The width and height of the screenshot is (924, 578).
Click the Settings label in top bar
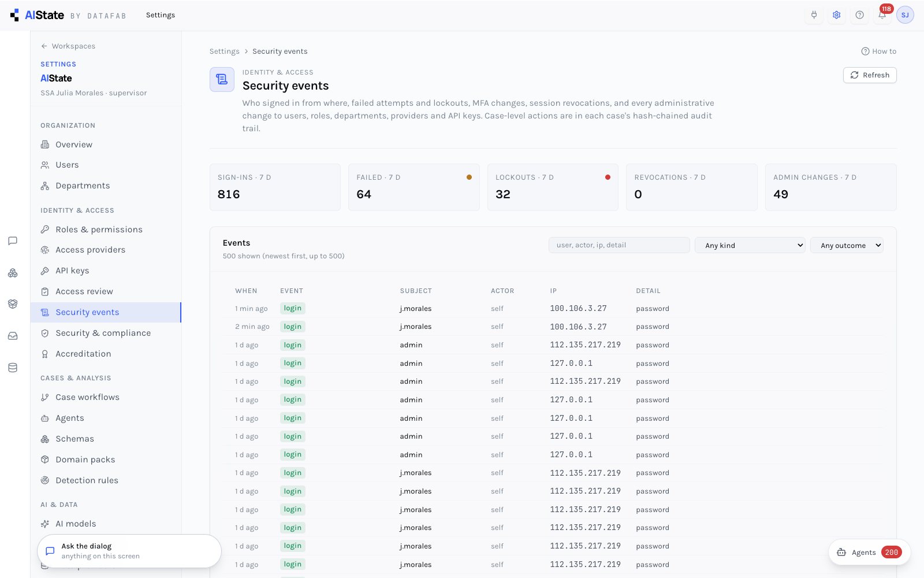click(161, 15)
